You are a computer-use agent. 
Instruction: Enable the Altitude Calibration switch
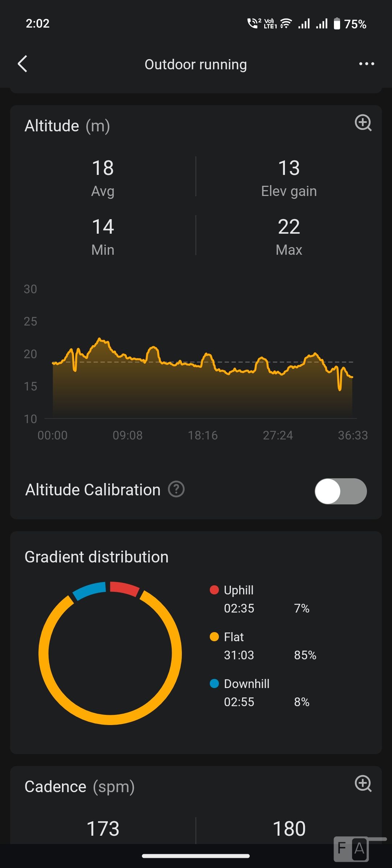click(340, 491)
